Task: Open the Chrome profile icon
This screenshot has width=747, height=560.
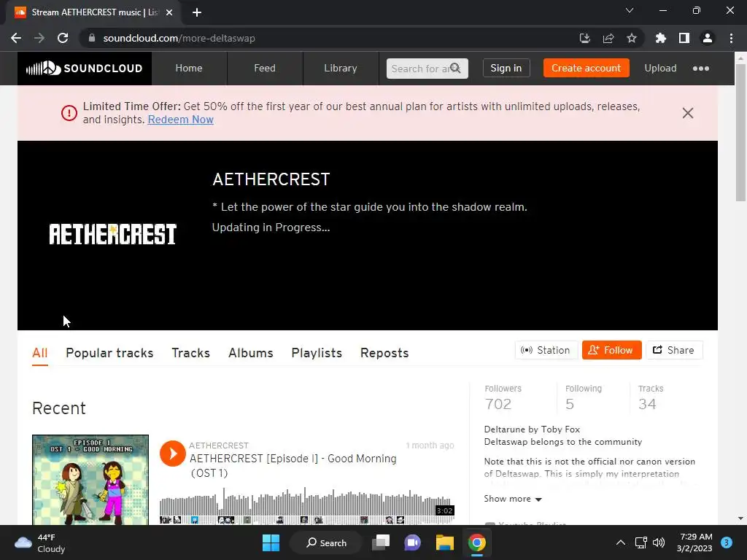Action: pos(708,38)
